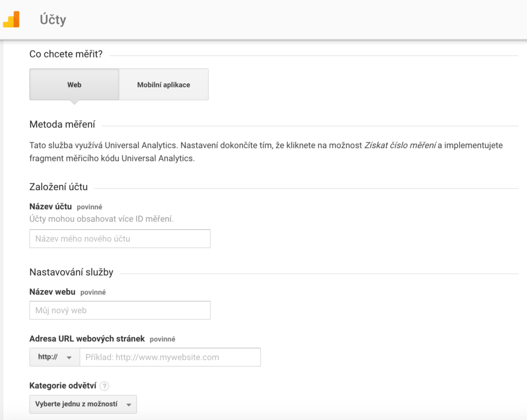Open the Vyberte jednu z možností dropdown
Screen dimensions: 527x420
(x=83, y=405)
